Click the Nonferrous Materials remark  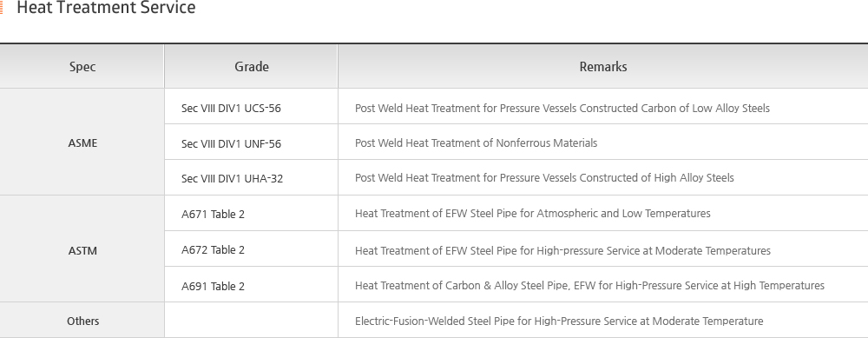tap(476, 143)
